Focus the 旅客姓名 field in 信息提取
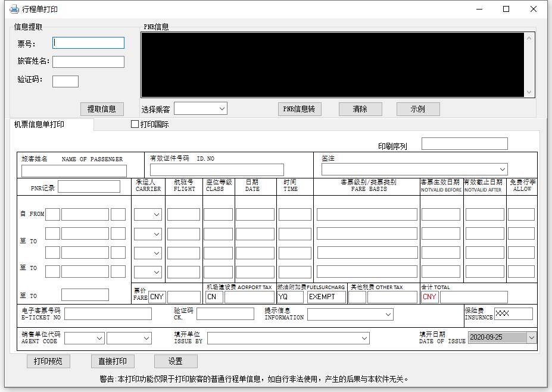The image size is (552, 392). tap(88, 62)
